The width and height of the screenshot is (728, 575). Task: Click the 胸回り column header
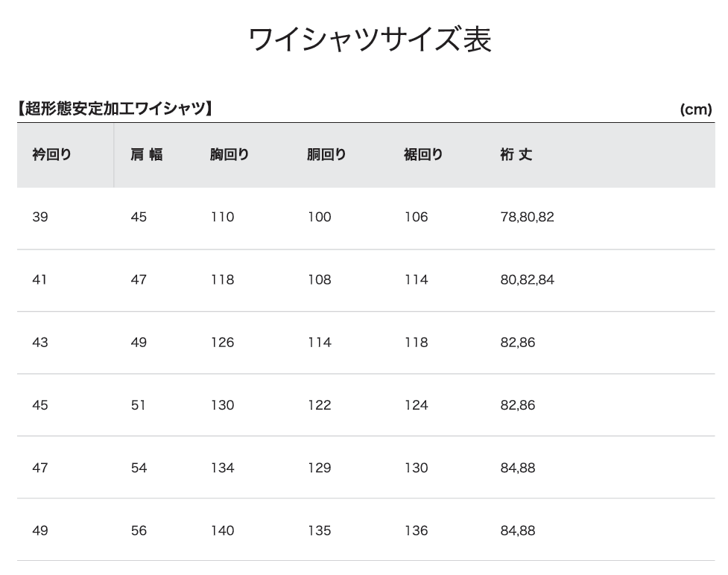pyautogui.click(x=230, y=154)
